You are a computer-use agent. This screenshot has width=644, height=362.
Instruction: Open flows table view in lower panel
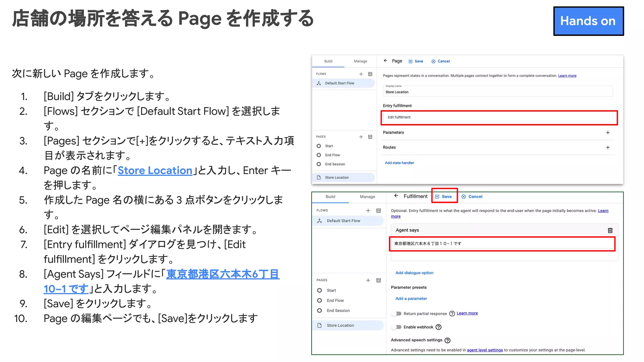pos(379,211)
